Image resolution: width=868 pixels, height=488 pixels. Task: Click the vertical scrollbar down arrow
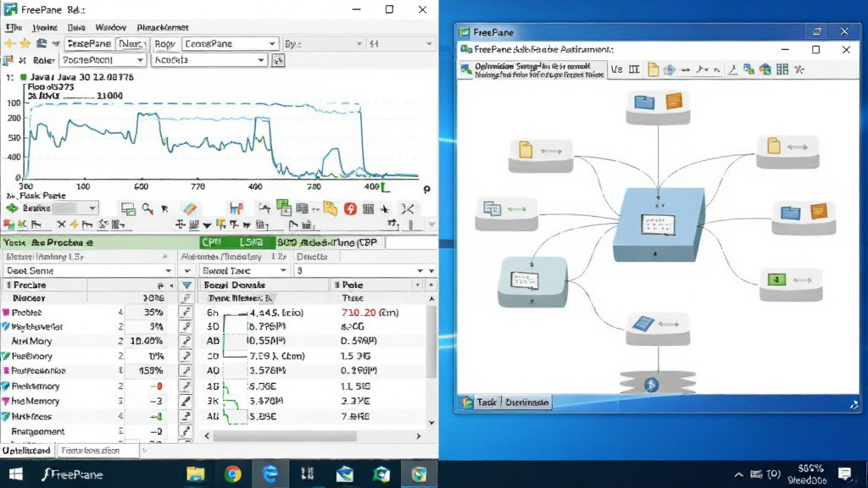[x=431, y=423]
